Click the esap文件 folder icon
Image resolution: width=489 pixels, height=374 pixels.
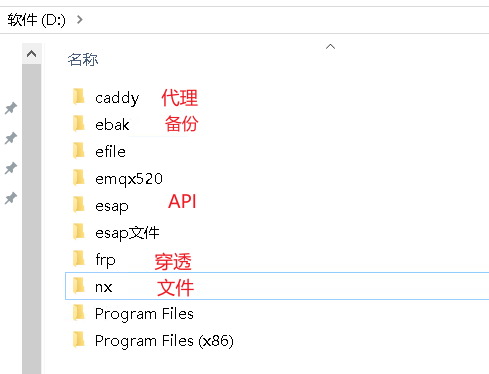coord(79,232)
